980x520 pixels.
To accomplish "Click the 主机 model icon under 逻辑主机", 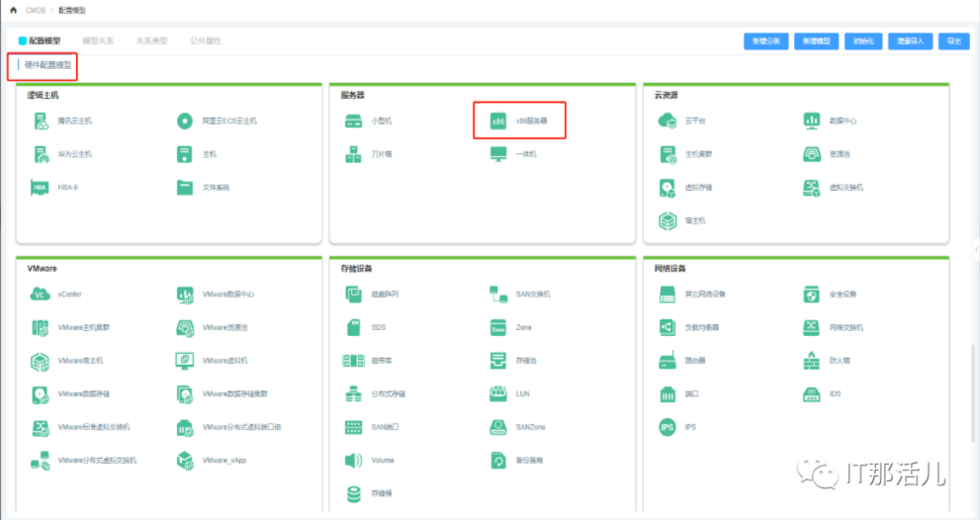I will [185, 154].
